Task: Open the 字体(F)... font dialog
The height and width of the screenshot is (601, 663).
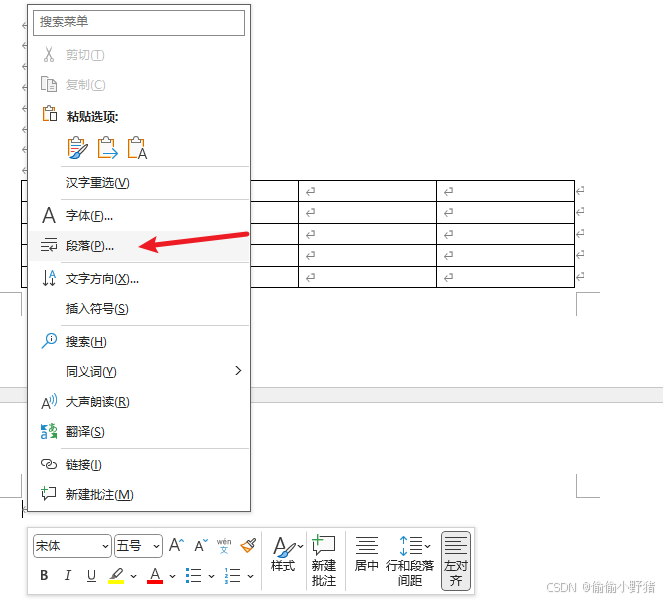Action: click(x=139, y=216)
